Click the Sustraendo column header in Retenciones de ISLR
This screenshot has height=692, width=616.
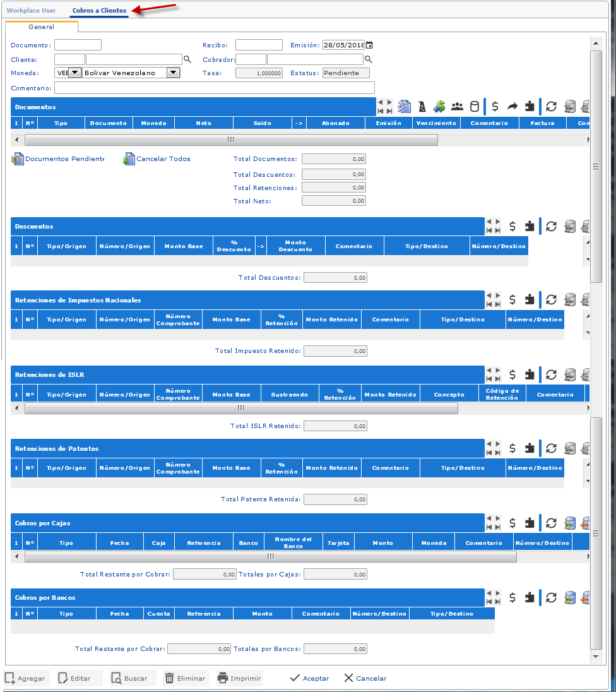coord(290,395)
